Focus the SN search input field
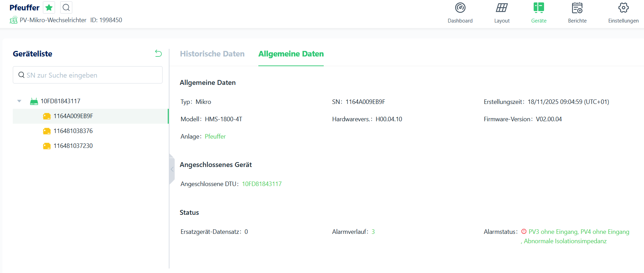This screenshot has width=644, height=273. [x=88, y=75]
